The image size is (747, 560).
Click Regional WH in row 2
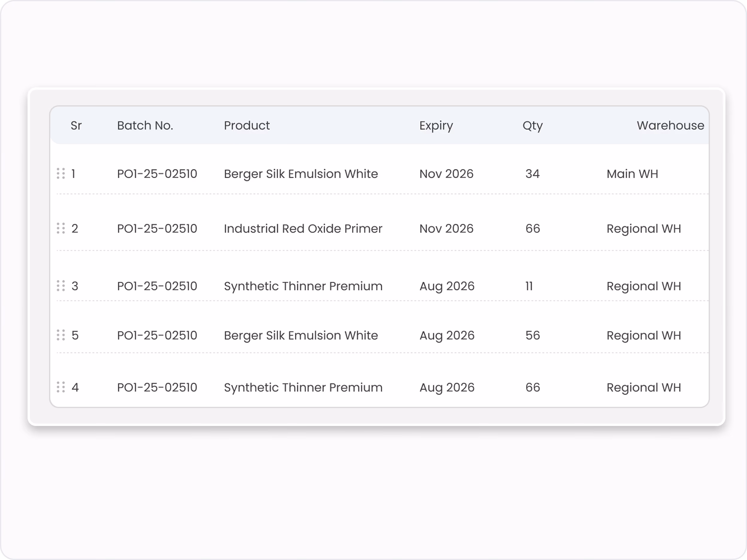[644, 229]
